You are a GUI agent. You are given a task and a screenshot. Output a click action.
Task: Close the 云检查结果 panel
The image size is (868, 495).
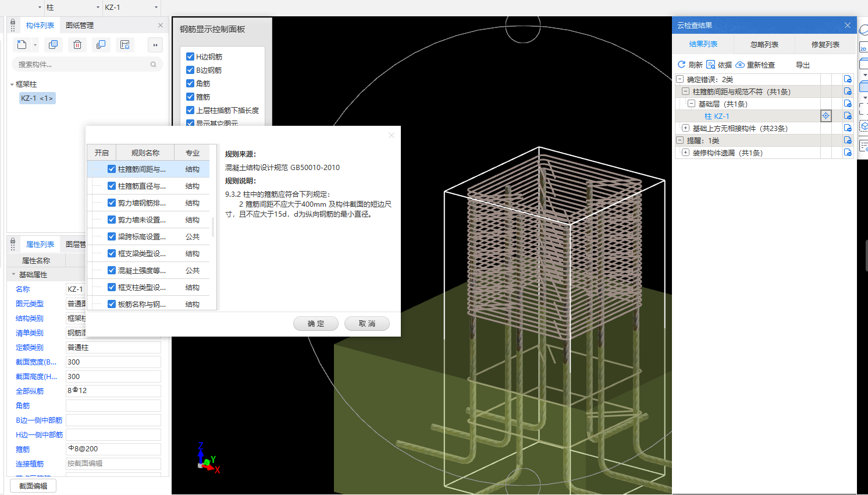click(848, 25)
